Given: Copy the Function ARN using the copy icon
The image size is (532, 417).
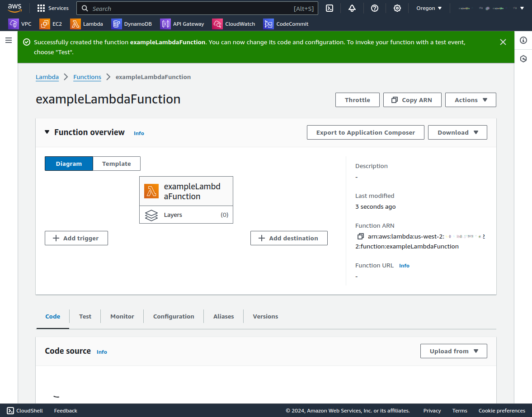Looking at the screenshot, I should pyautogui.click(x=360, y=236).
